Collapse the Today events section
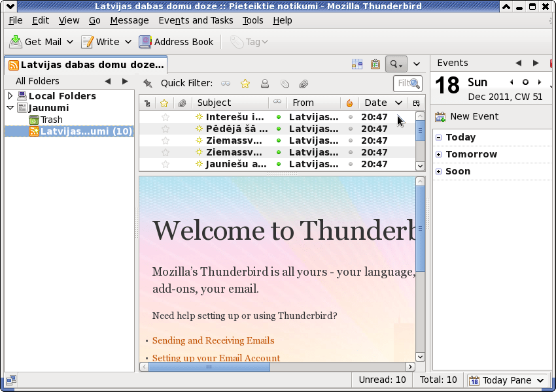The height and width of the screenshot is (392, 556). click(439, 137)
